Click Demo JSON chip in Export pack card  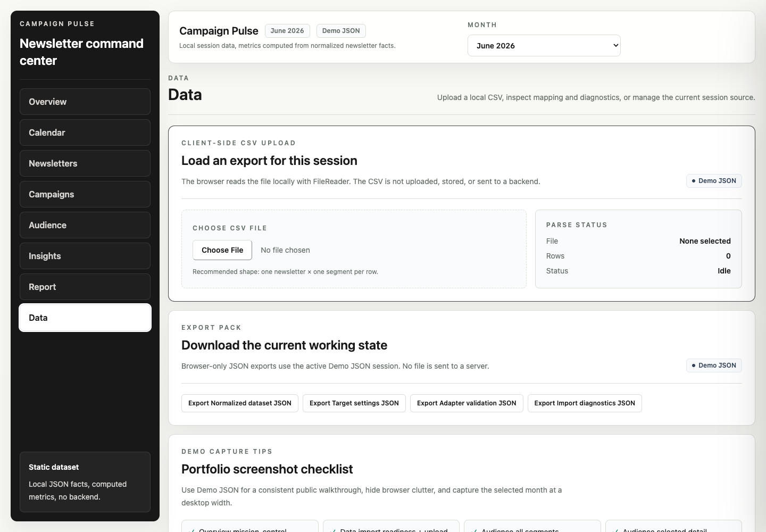714,365
